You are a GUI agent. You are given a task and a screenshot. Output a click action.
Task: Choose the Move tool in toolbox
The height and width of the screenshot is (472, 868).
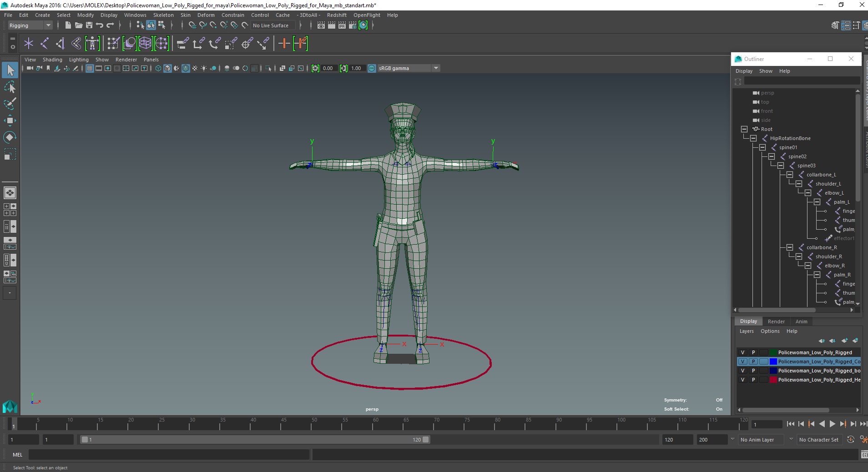[10, 121]
